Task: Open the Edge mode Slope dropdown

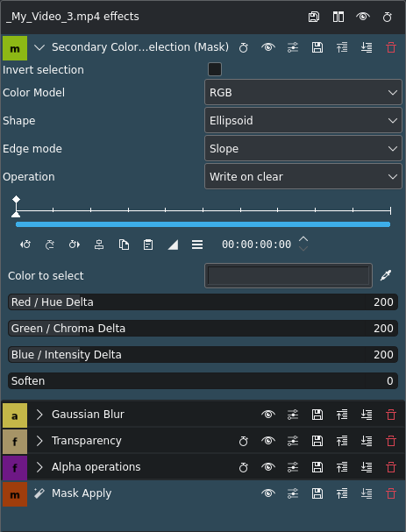Action: click(x=303, y=149)
